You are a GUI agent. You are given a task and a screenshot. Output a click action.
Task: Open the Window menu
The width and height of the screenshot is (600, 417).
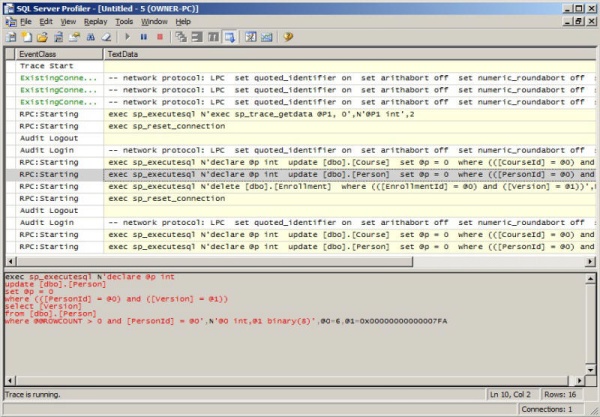coord(154,22)
